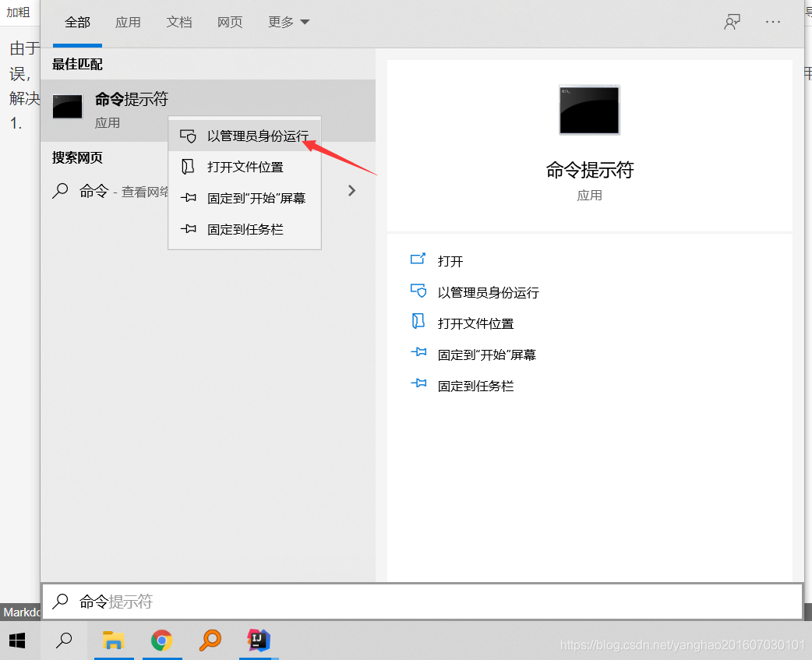
Task: Focus the search box containing 命令提示符
Action: [422, 602]
